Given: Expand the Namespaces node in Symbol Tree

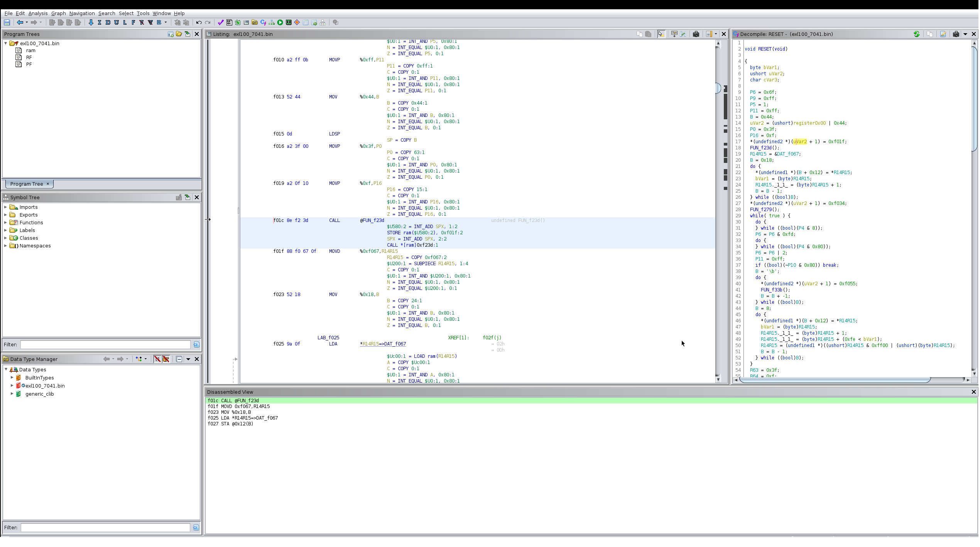Looking at the screenshot, I should pyautogui.click(x=6, y=246).
